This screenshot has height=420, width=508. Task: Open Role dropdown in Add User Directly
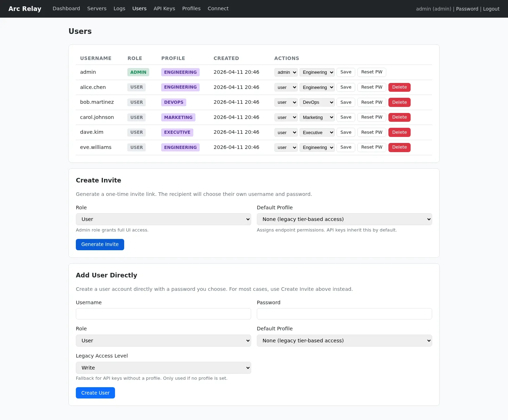pos(163,341)
